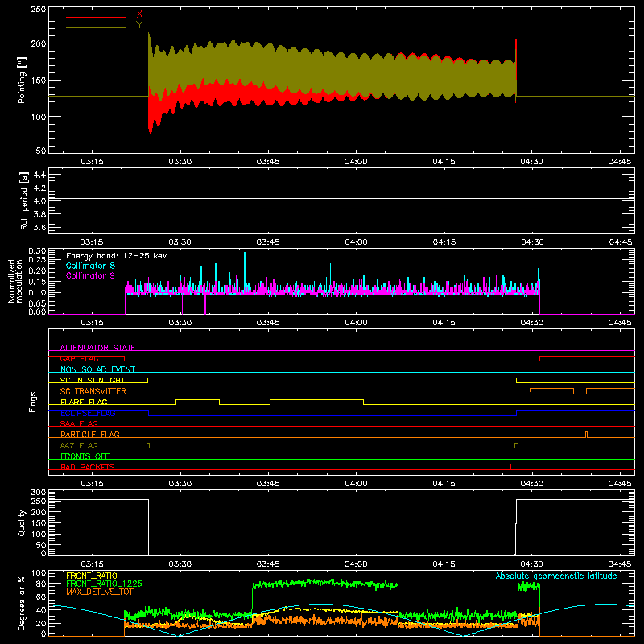The width and height of the screenshot is (644, 644).
Task: Click the olive Y legend line
Action: (96, 28)
